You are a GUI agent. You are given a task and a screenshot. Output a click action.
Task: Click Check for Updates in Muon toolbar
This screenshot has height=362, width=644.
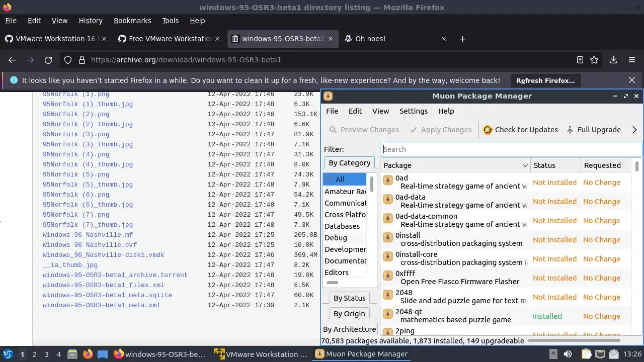520,130
